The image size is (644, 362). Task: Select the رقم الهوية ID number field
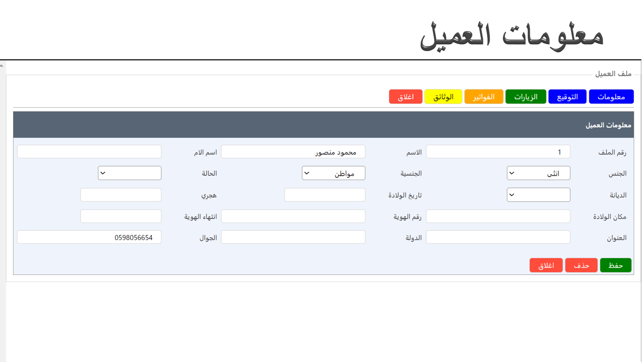click(293, 217)
